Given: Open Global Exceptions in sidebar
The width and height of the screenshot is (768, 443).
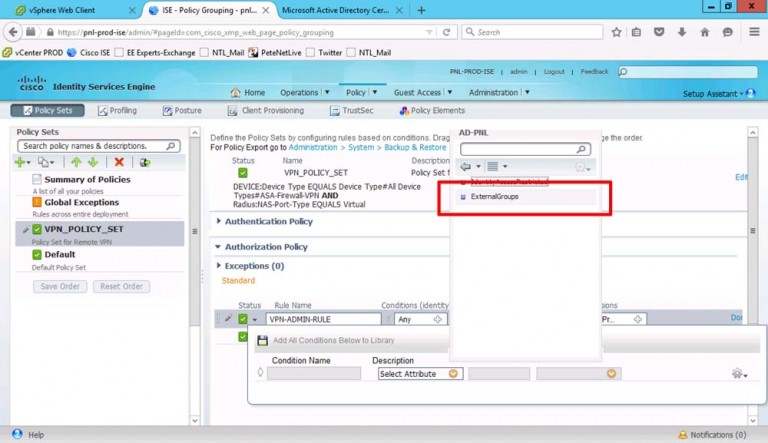Looking at the screenshot, I should click(x=81, y=202).
